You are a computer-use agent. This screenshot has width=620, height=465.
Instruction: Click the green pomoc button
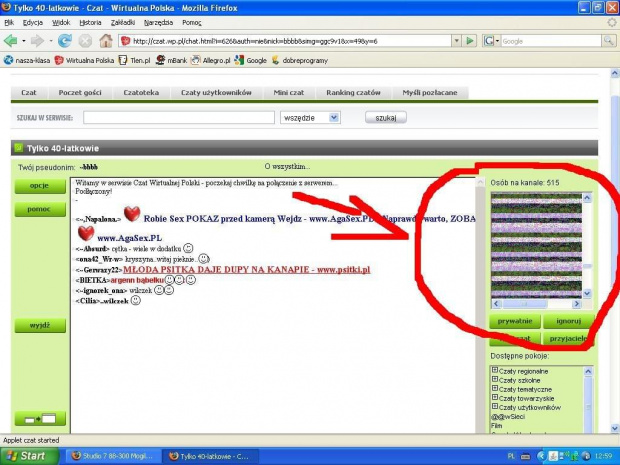[40, 209]
